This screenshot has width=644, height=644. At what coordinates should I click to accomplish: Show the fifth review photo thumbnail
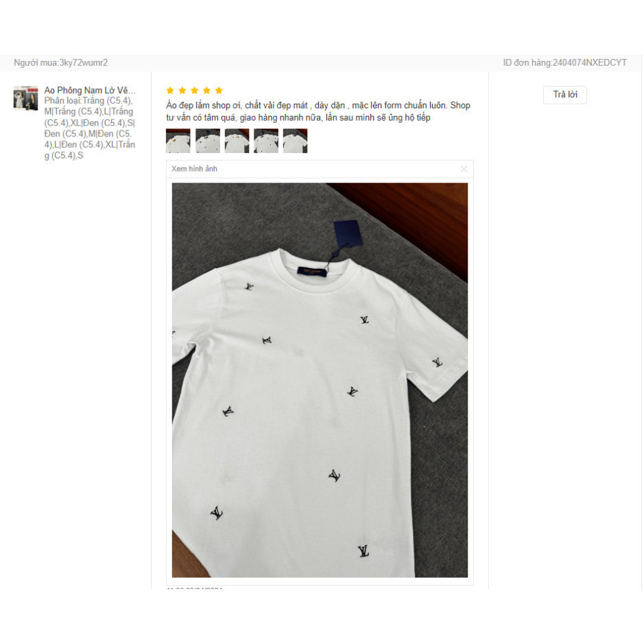tap(296, 141)
